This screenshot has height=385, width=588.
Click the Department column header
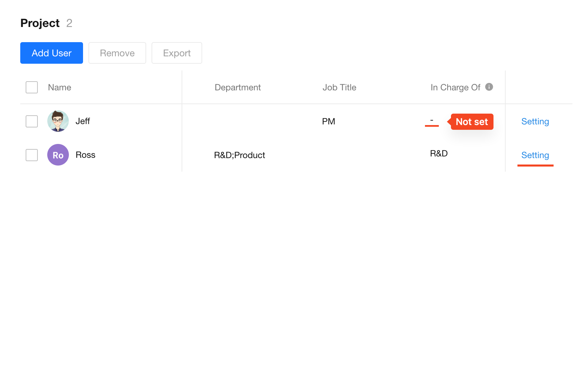click(x=238, y=87)
